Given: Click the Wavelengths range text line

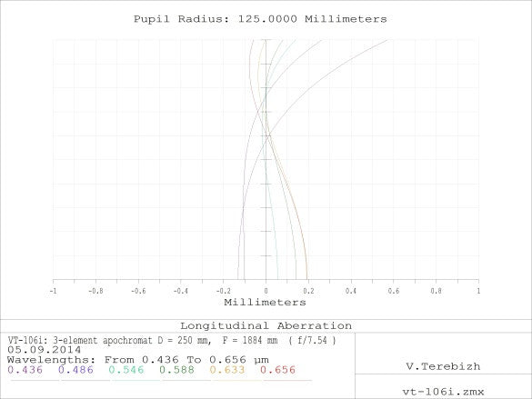Looking at the screenshot, I should click(138, 359).
